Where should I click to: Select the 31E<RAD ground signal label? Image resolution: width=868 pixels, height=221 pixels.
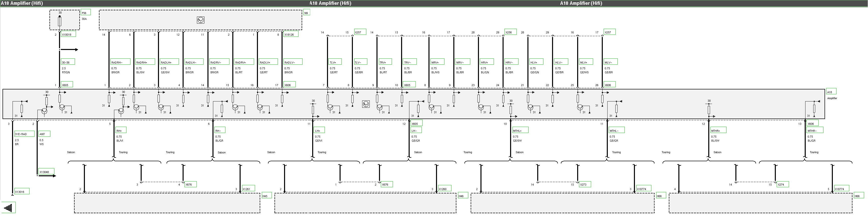[25, 134]
